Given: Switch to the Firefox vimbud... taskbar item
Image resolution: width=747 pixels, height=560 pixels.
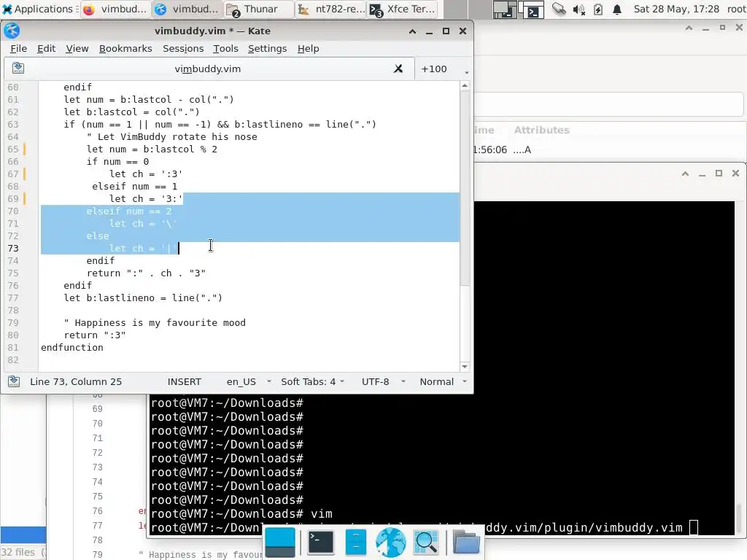Looking at the screenshot, I should coord(115,9).
